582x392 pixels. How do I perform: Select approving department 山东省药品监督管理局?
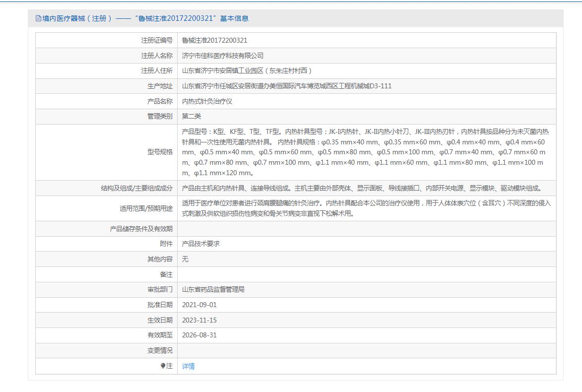click(213, 289)
